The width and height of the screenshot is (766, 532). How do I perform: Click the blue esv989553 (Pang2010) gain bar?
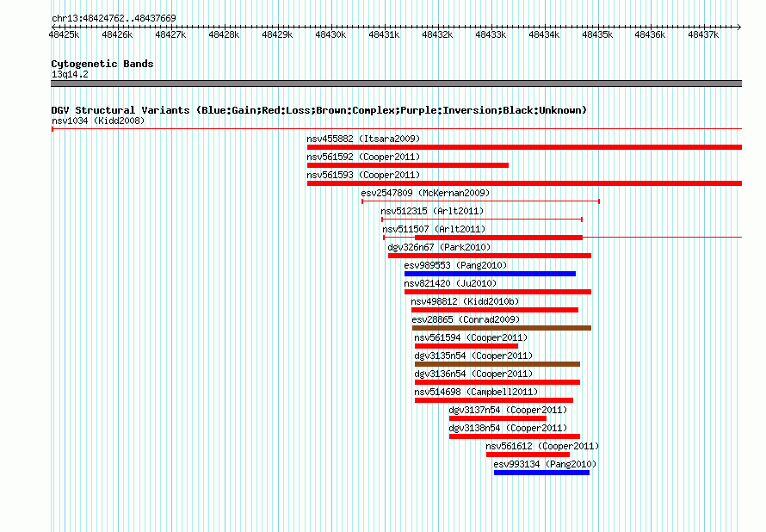[490, 274]
